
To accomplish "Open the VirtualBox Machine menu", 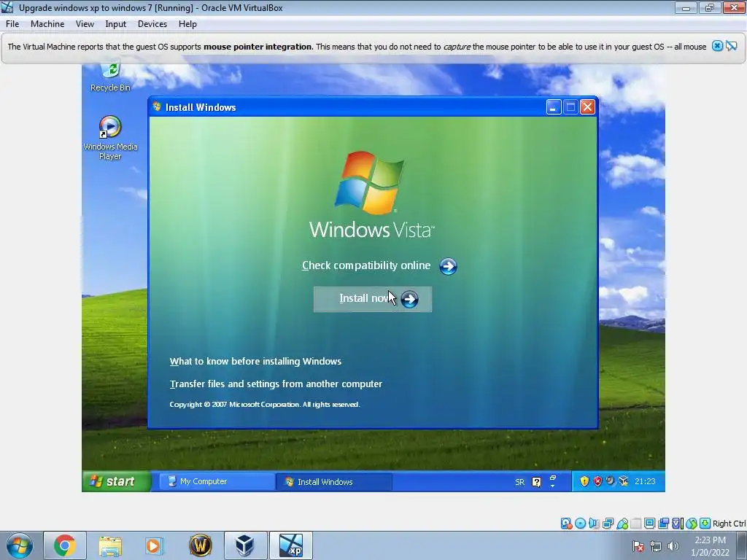I will pyautogui.click(x=47, y=24).
